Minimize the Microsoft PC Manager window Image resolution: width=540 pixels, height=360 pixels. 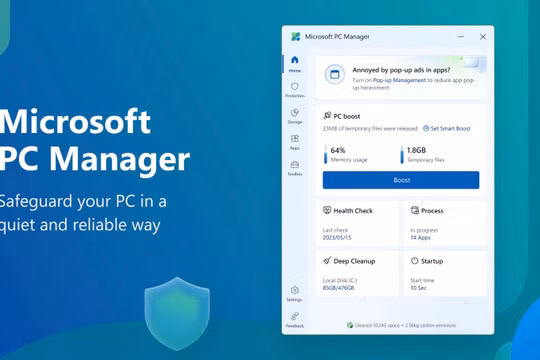(x=460, y=37)
